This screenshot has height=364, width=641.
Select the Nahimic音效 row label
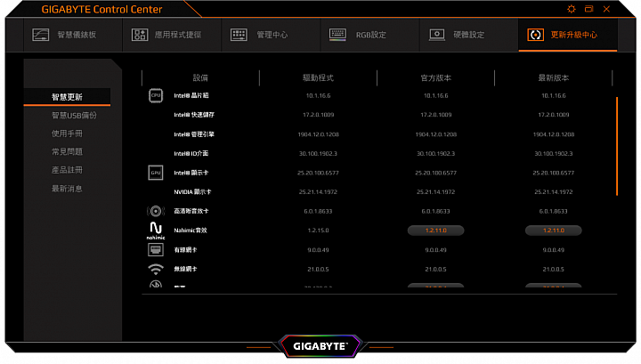191,231
